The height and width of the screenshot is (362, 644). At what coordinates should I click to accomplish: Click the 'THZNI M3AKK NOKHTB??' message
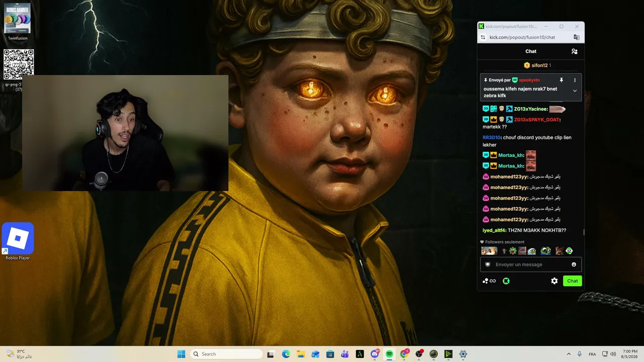click(x=537, y=230)
